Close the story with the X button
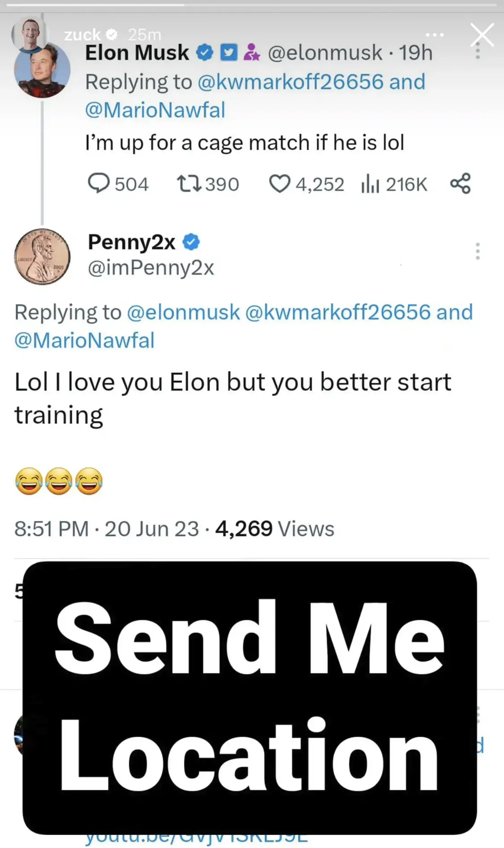The width and height of the screenshot is (504, 848). 482,35
